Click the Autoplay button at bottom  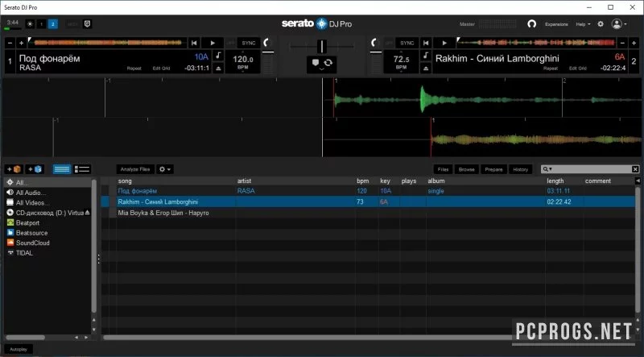[19, 349]
